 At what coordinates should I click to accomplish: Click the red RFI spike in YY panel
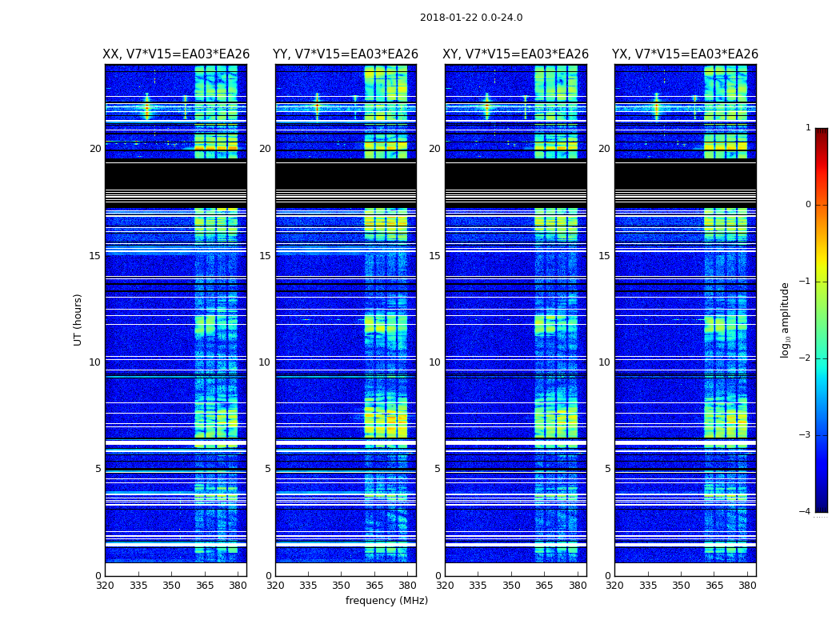(317, 107)
